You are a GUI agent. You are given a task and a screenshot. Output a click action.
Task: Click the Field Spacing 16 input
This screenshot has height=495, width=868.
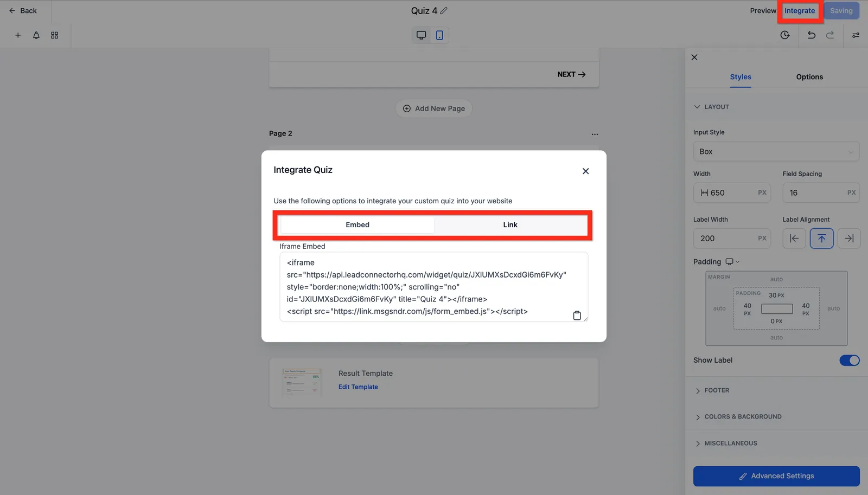(x=821, y=193)
